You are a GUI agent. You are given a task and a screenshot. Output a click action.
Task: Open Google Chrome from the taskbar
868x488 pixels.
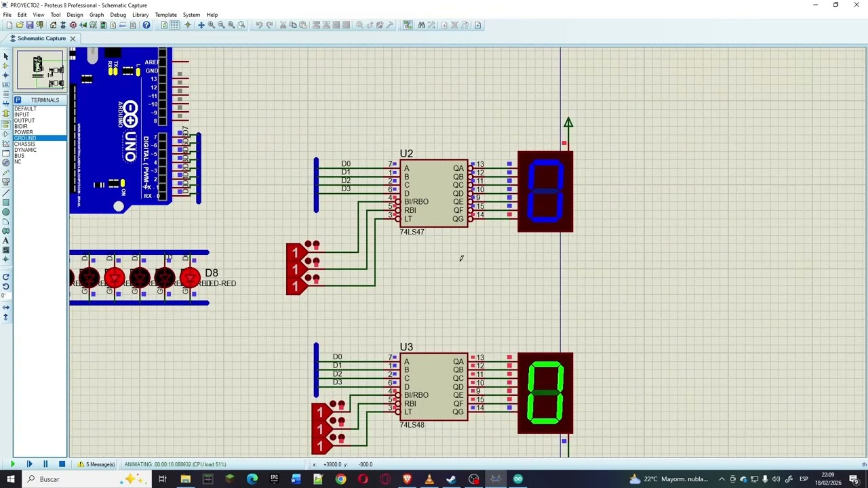[x=340, y=479]
